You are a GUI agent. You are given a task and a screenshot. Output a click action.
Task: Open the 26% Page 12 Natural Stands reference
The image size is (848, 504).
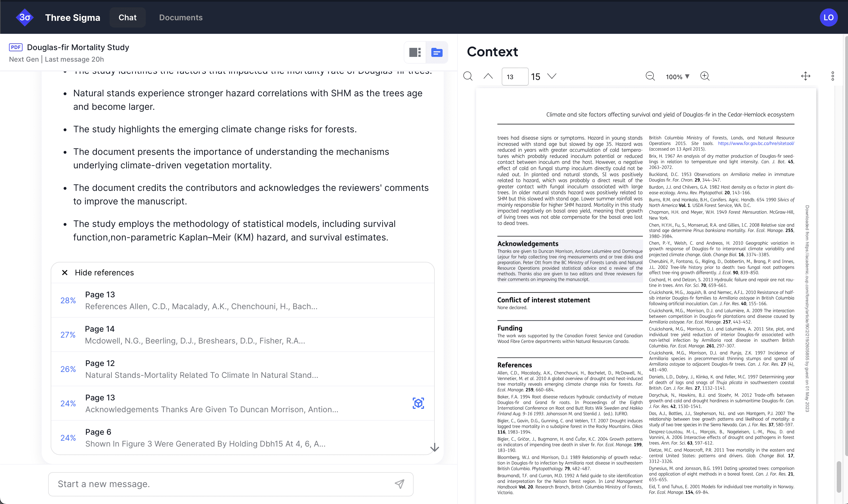(x=242, y=369)
